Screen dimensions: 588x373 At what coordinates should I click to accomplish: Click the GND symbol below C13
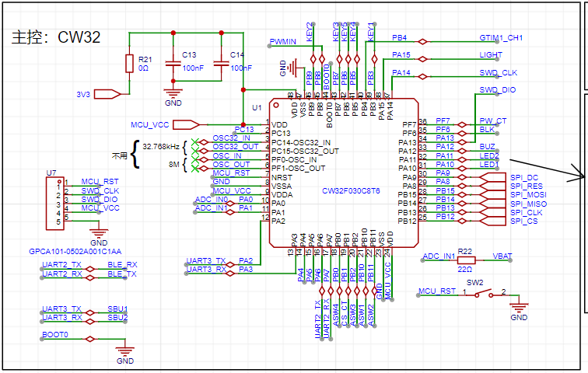[173, 92]
